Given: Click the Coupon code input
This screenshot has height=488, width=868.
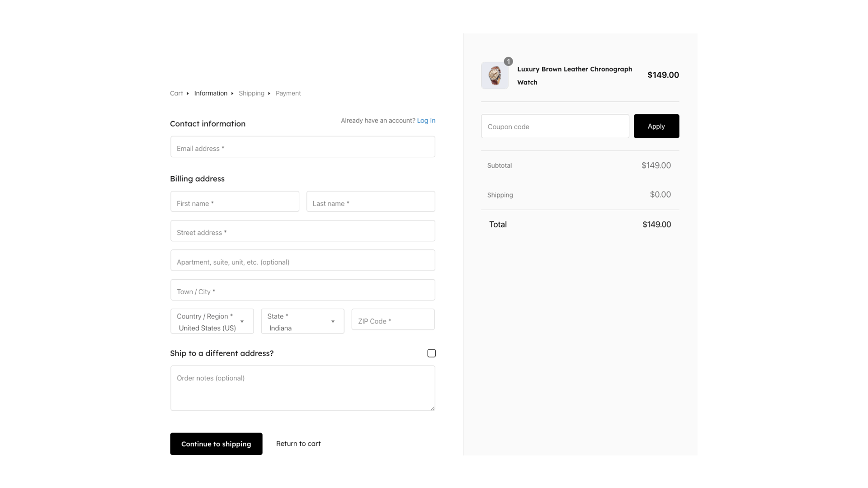Looking at the screenshot, I should coord(555,127).
